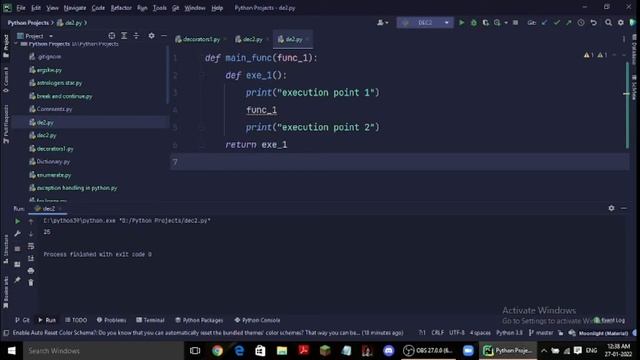Screen dimensions: 640x360
Task: Select opened file target icon in Project panel
Action: tap(111, 36)
